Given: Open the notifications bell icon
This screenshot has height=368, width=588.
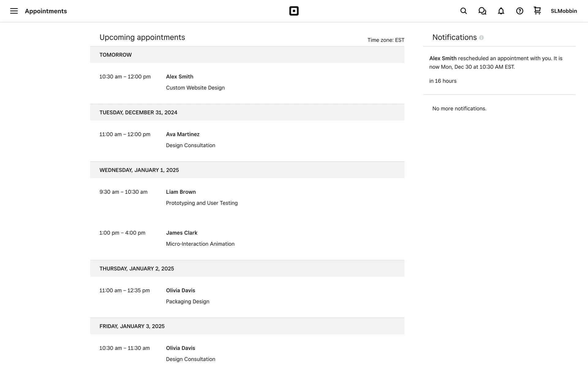Looking at the screenshot, I should [x=501, y=11].
